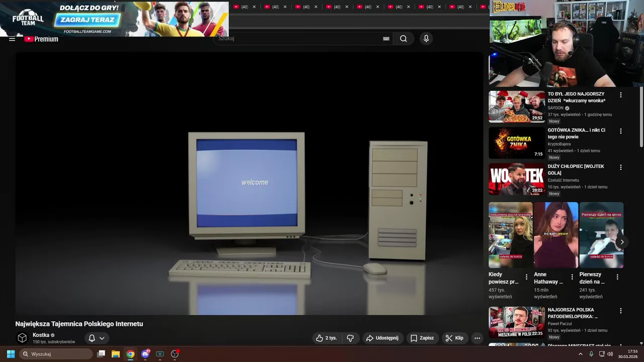Open OBS Studio from the taskbar
The width and height of the screenshot is (644, 362).
click(x=175, y=354)
